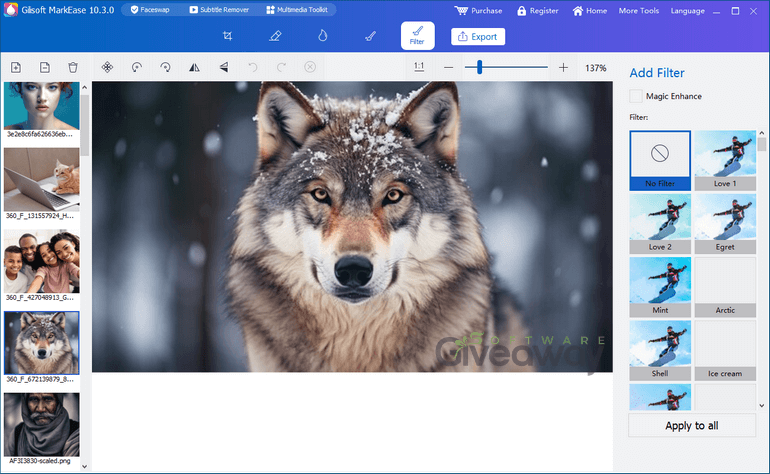The height and width of the screenshot is (474, 770).
Task: Flip image vertically
Action: (223, 67)
